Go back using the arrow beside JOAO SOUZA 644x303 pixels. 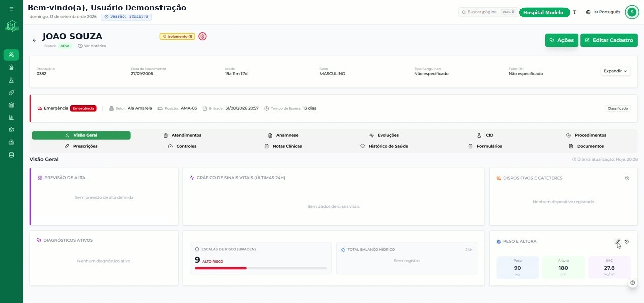coord(34,40)
